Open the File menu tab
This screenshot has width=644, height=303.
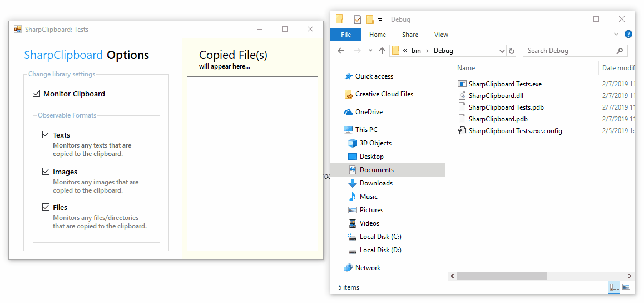[346, 35]
